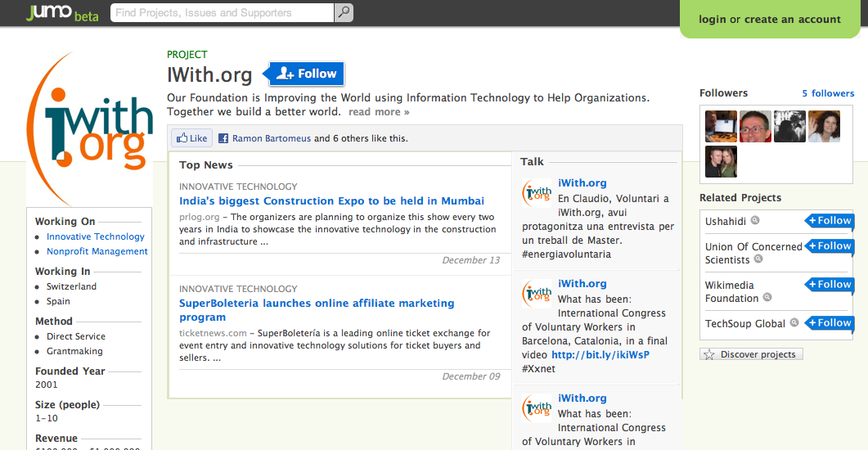868x450 pixels.
Task: Click the Size value 1-10
Action: [x=47, y=418]
